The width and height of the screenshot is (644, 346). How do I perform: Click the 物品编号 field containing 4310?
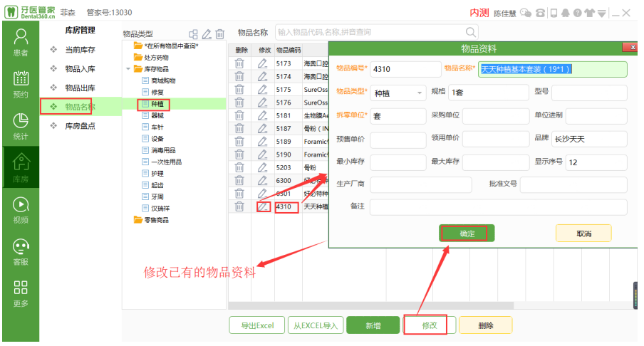tap(405, 69)
